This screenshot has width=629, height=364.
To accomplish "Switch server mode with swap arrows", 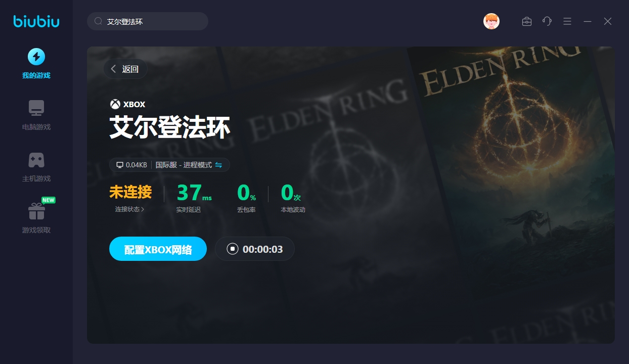I will point(219,165).
